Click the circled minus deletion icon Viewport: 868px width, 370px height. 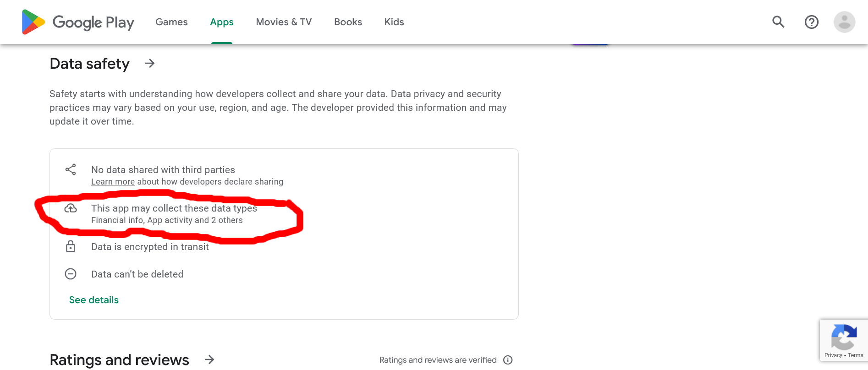click(x=71, y=274)
